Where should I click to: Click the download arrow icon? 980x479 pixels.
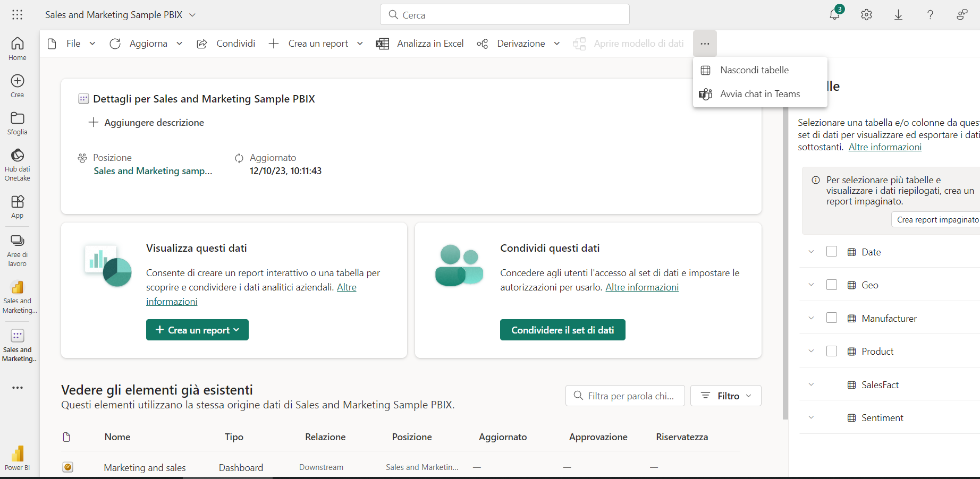pyautogui.click(x=898, y=15)
